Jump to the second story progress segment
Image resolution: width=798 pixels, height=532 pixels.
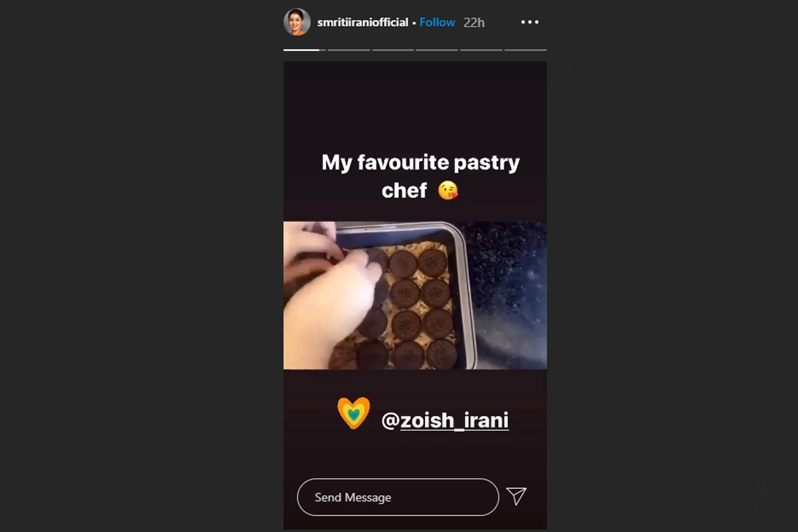pyautogui.click(x=348, y=50)
